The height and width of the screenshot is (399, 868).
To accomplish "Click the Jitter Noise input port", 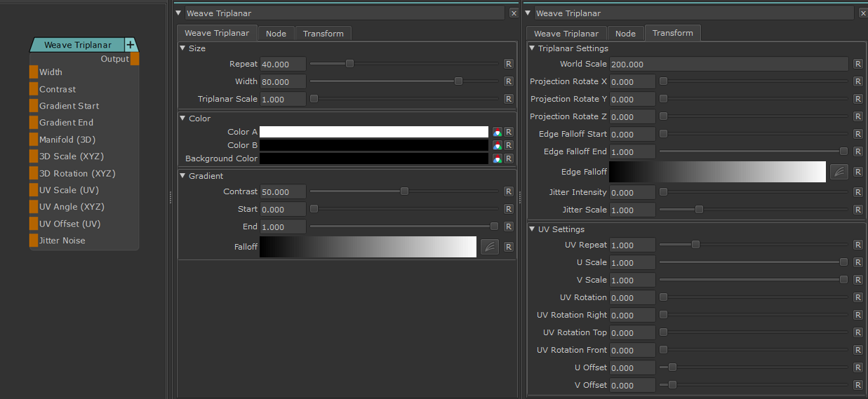I will pyautogui.click(x=33, y=241).
